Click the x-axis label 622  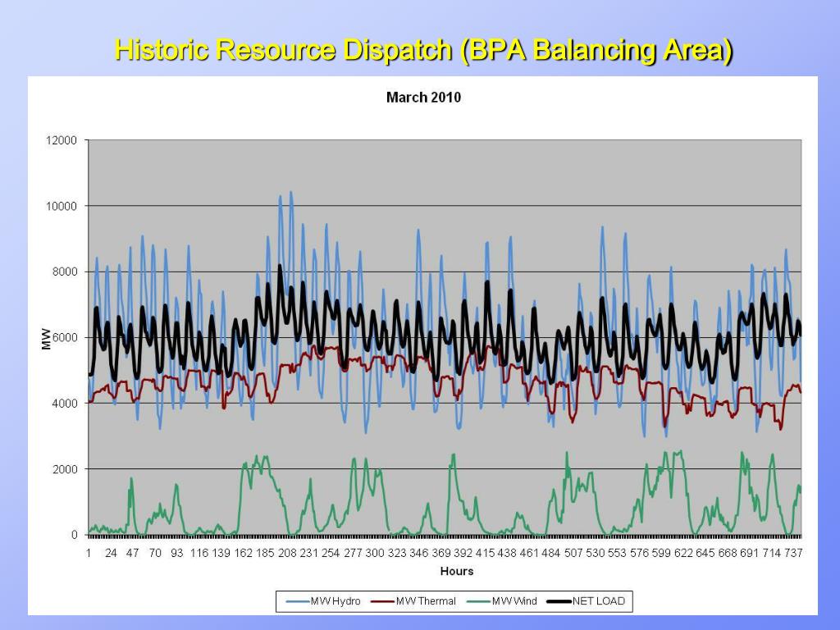click(x=683, y=553)
